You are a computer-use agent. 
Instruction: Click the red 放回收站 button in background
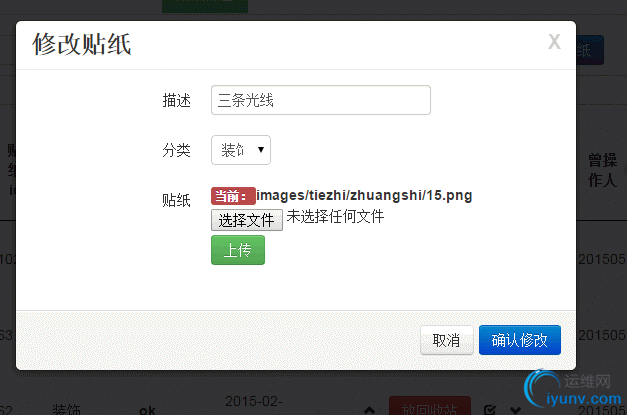coord(430,406)
